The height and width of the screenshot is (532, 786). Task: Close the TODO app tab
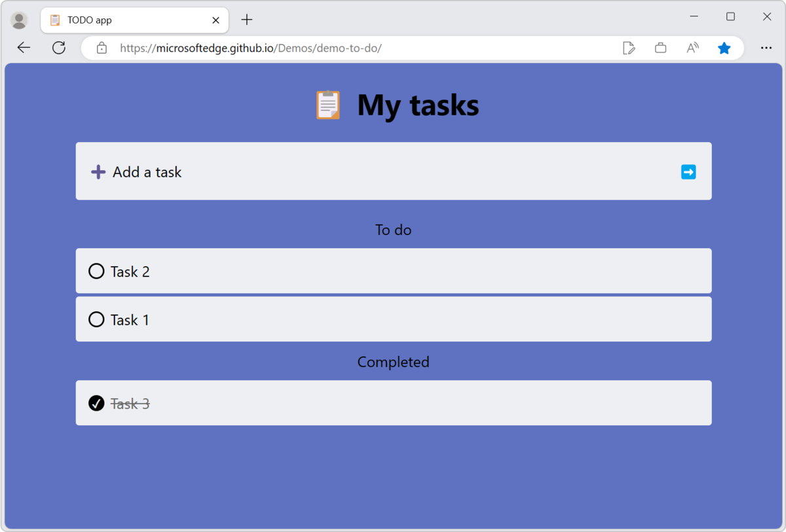215,20
